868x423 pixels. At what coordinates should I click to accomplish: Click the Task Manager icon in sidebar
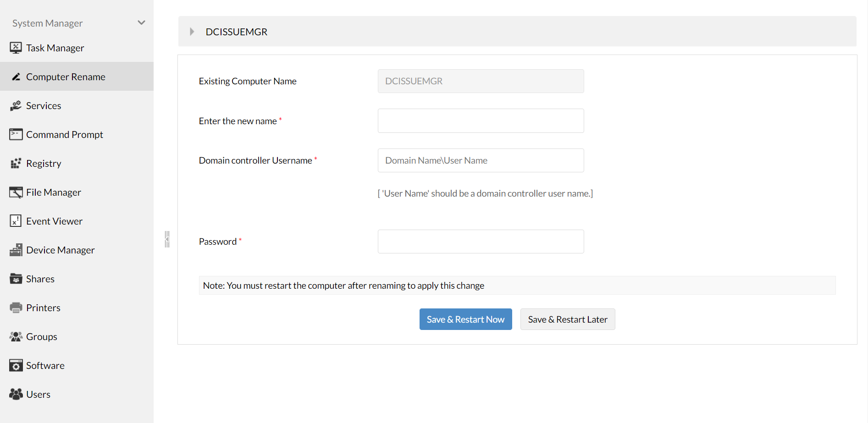pos(16,48)
